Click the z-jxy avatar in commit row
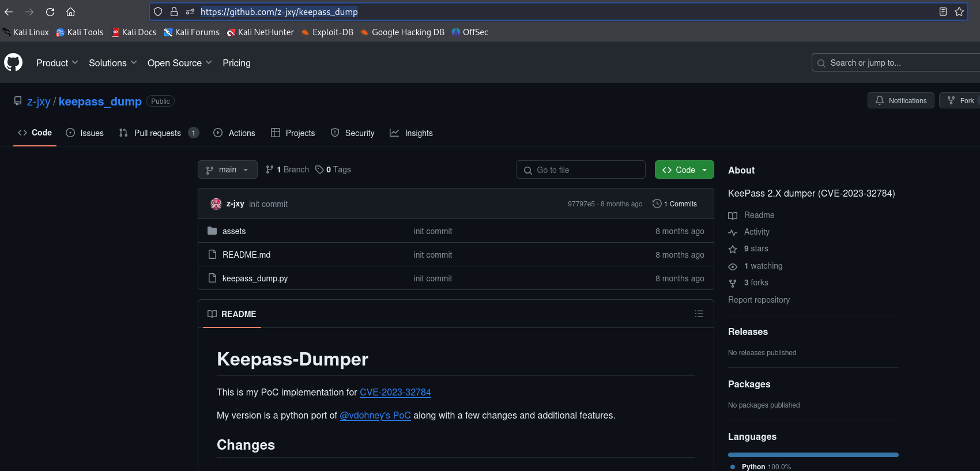Viewport: 980px width, 471px height. [x=216, y=204]
